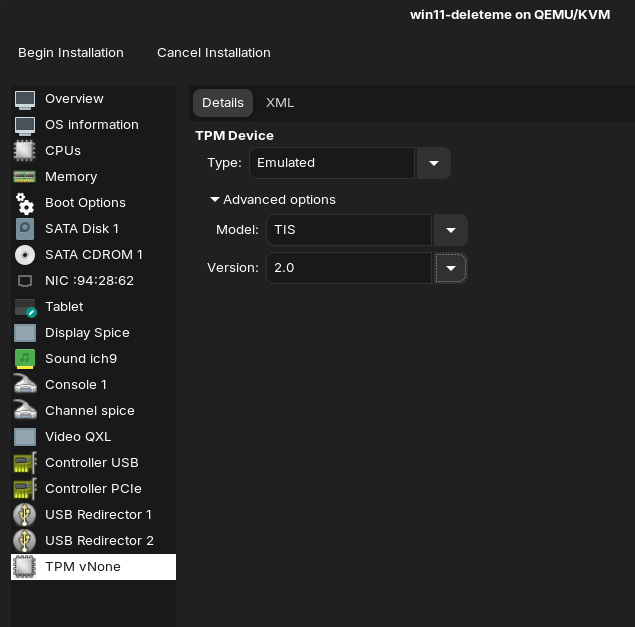Viewport: 635px width, 627px height.
Task: Click the USB Redirector 2 icon
Action: click(x=25, y=541)
